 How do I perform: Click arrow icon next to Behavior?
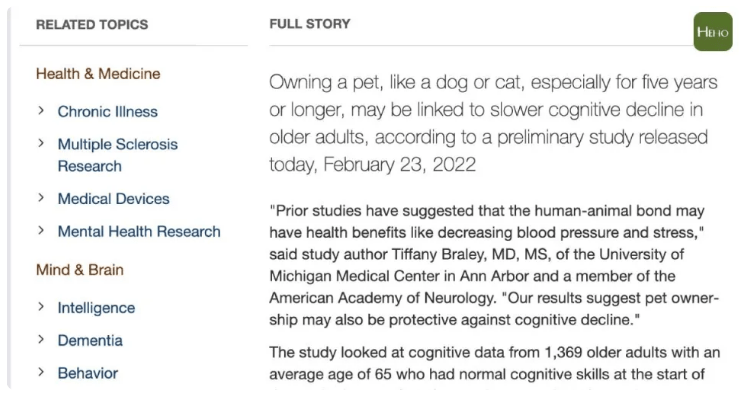[41, 373]
